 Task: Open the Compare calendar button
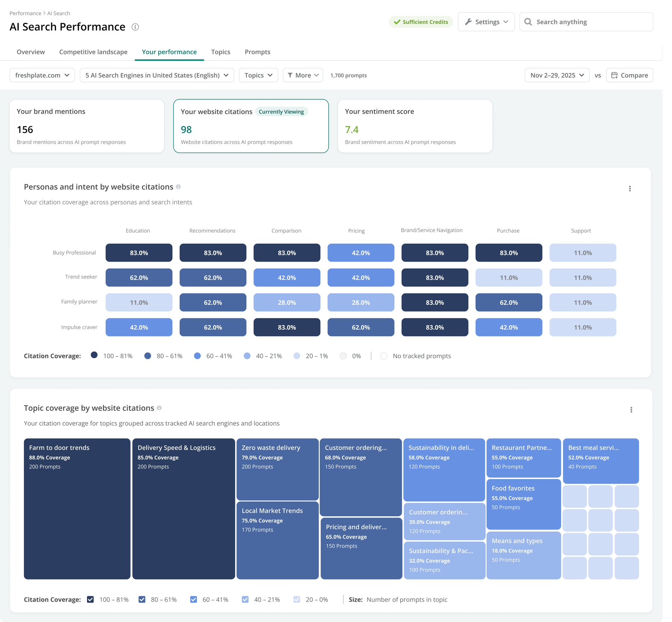(x=629, y=75)
